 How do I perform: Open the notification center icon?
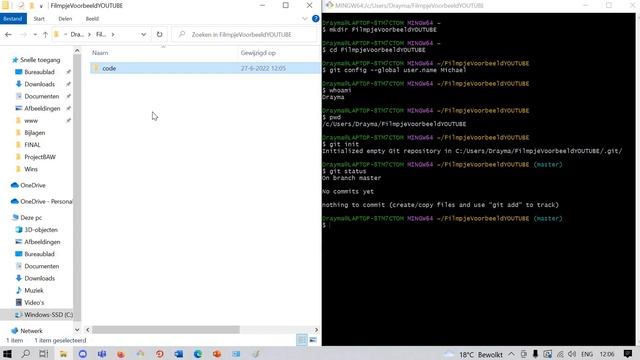pos(628,354)
